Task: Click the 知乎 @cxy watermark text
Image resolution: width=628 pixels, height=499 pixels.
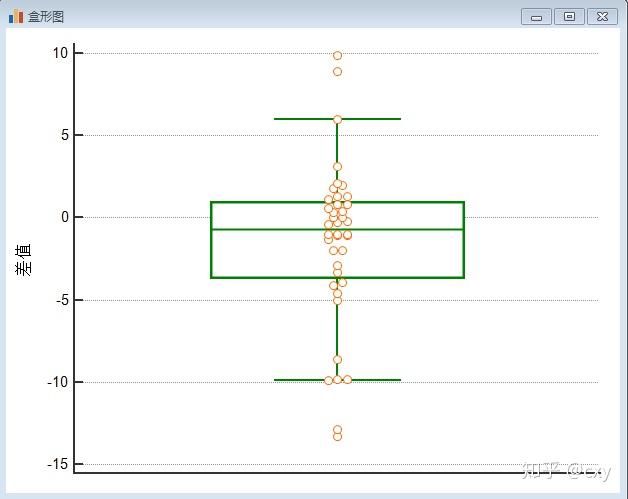Action: 567,471
